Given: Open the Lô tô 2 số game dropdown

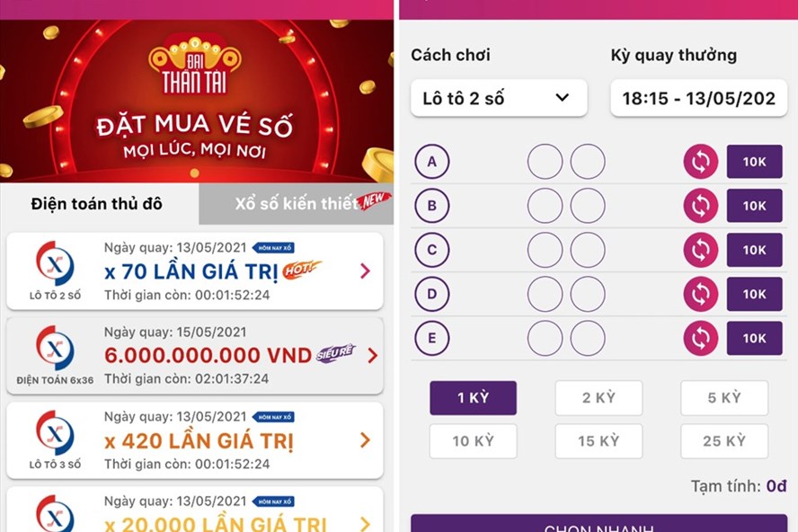Looking at the screenshot, I should pos(498,98).
